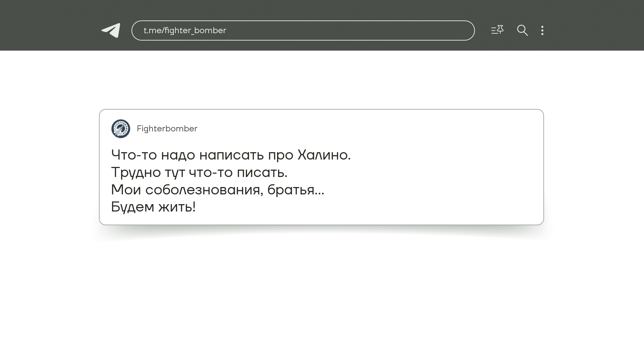
Task: Click the word 'братья' in the post
Action: pos(290,190)
